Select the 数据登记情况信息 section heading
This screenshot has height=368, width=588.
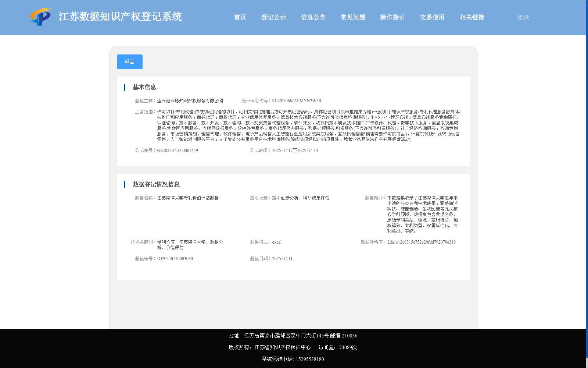point(156,184)
